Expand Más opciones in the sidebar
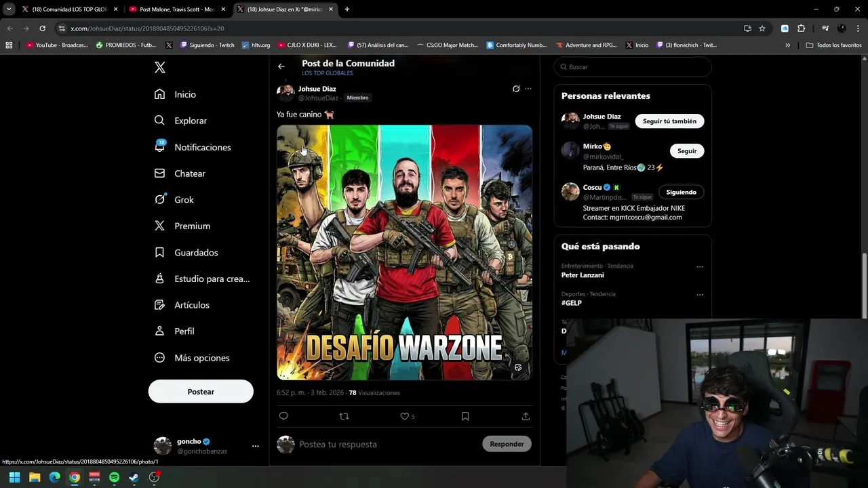Screen dimensions: 868x488 coord(192,358)
